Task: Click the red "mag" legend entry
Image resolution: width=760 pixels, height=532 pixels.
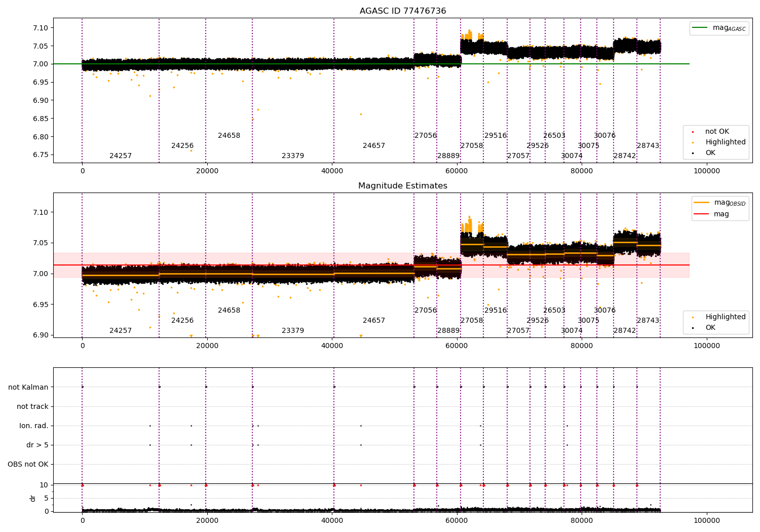Action: pyautogui.click(x=712, y=214)
